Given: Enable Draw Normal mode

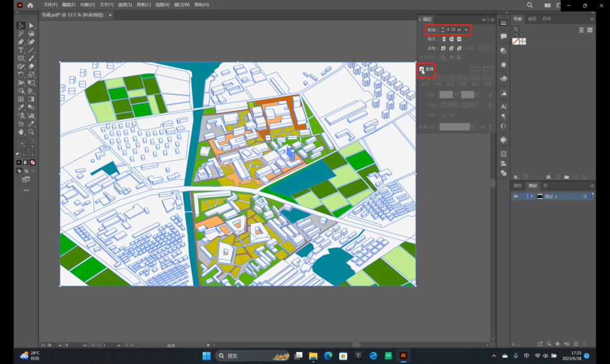Looking at the screenshot, I should pos(19,171).
